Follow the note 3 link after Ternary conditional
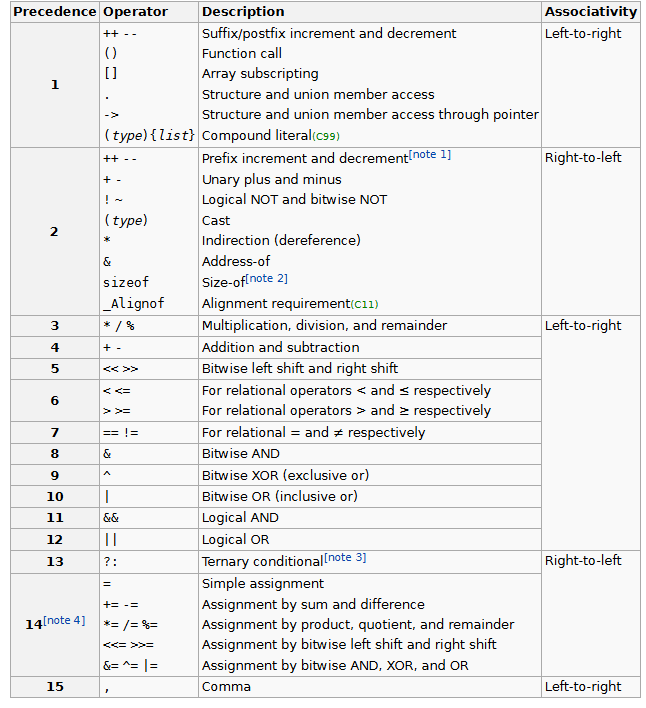 pos(345,557)
